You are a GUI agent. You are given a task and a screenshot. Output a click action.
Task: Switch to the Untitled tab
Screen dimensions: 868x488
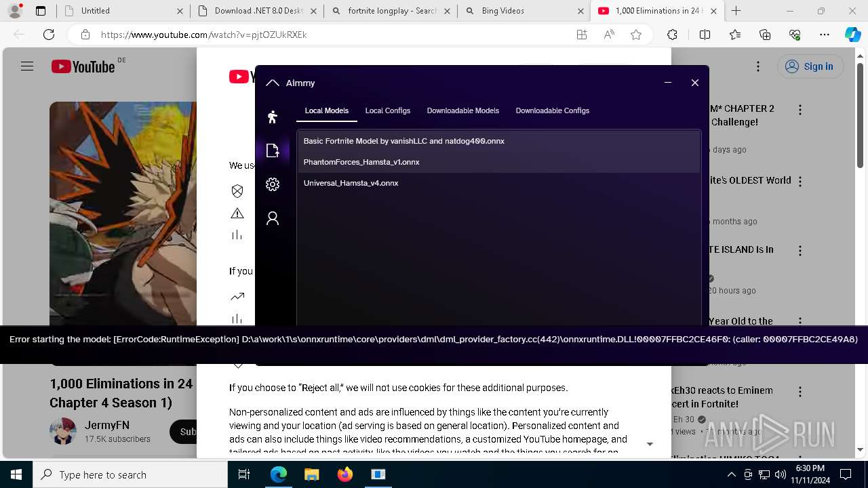122,11
